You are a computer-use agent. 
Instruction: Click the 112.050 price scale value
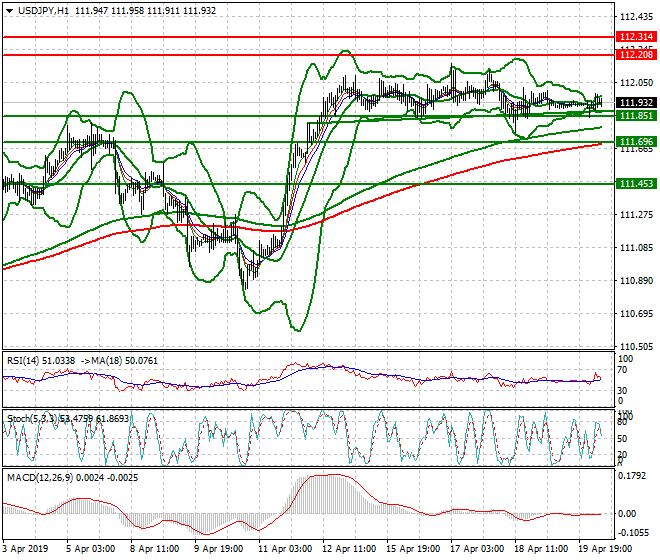[636, 83]
